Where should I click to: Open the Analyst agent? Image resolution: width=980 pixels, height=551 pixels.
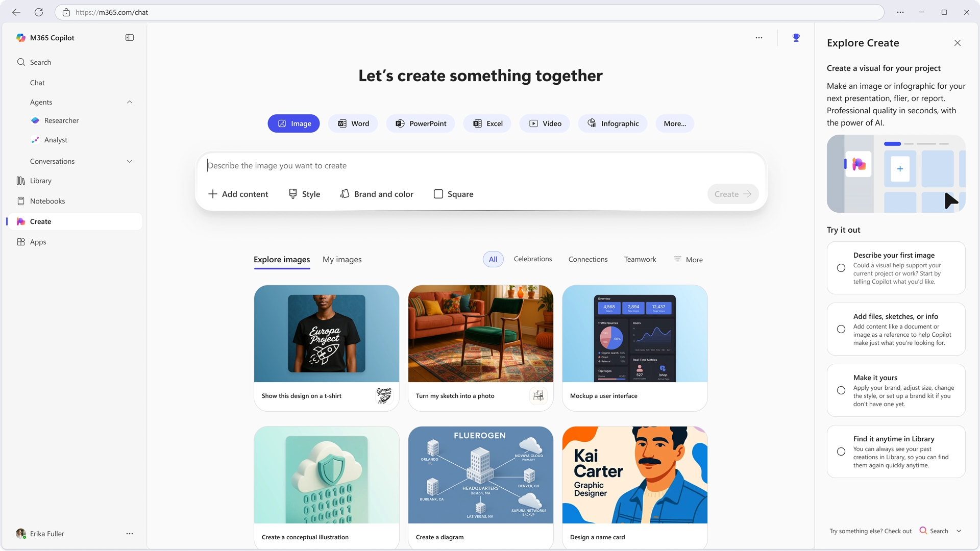tap(55, 140)
